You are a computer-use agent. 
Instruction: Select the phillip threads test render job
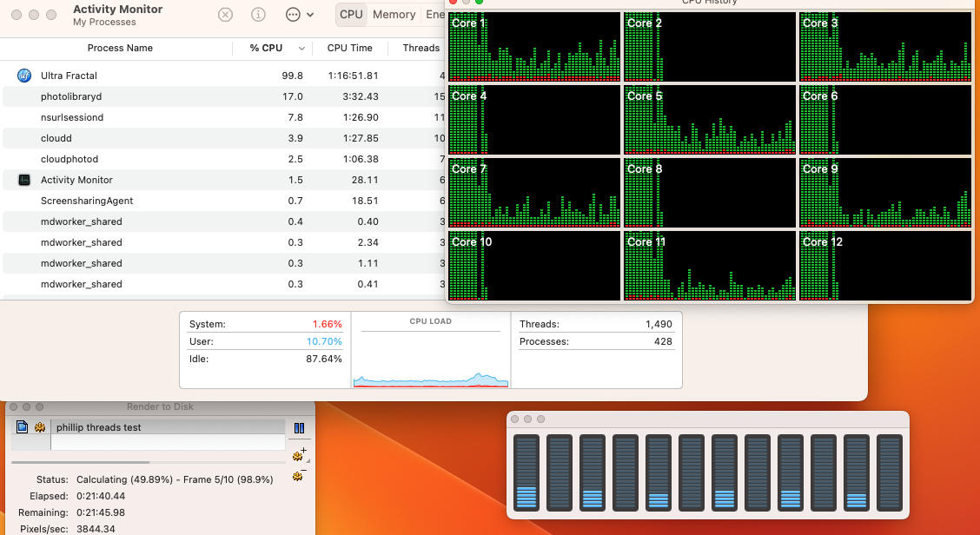tap(165, 427)
